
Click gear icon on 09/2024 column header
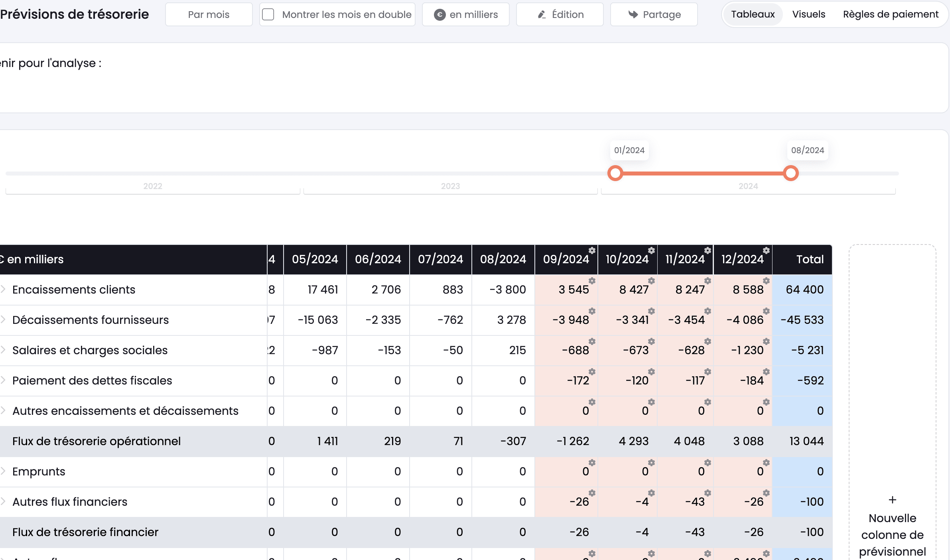(x=592, y=250)
